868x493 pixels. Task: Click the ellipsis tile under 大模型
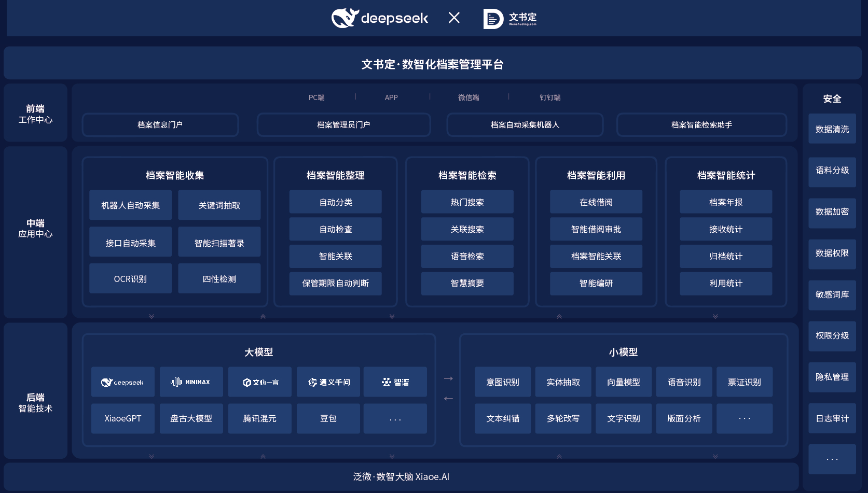pos(395,418)
